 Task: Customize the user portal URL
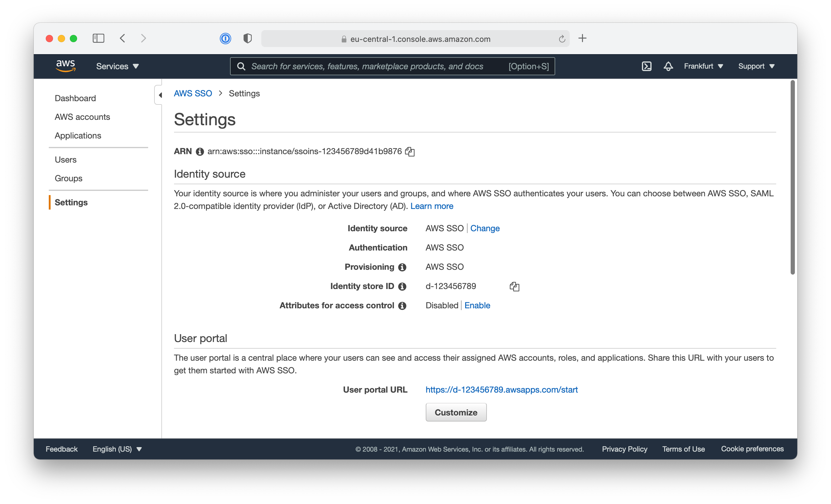[456, 412]
